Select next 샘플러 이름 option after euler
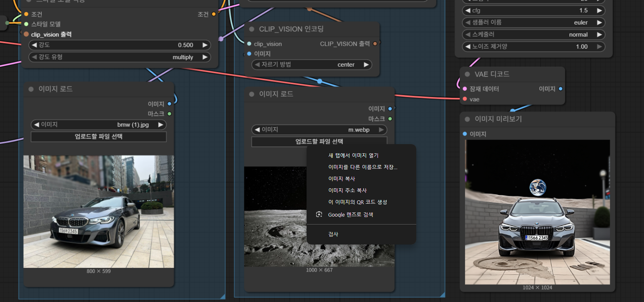Image resolution: width=644 pixels, height=302 pixels. click(599, 22)
